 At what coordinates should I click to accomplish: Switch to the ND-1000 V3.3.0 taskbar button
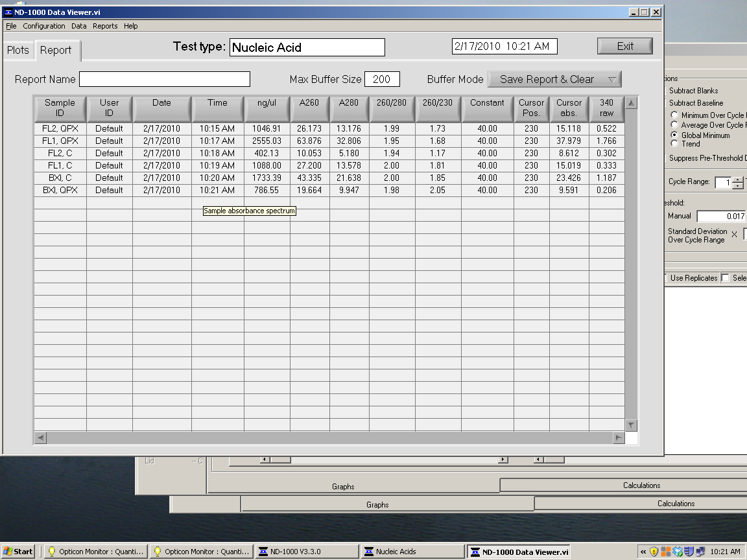[x=307, y=552]
